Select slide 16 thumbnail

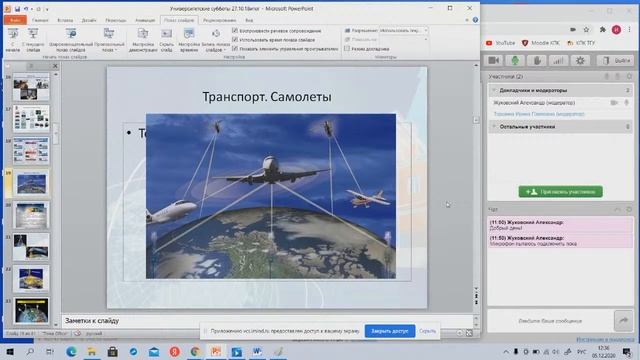31,87
